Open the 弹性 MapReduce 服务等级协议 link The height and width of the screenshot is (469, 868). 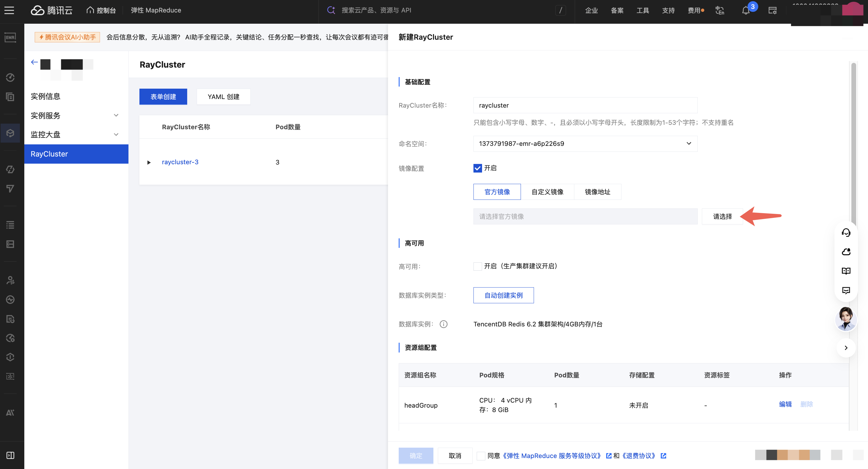pos(552,456)
